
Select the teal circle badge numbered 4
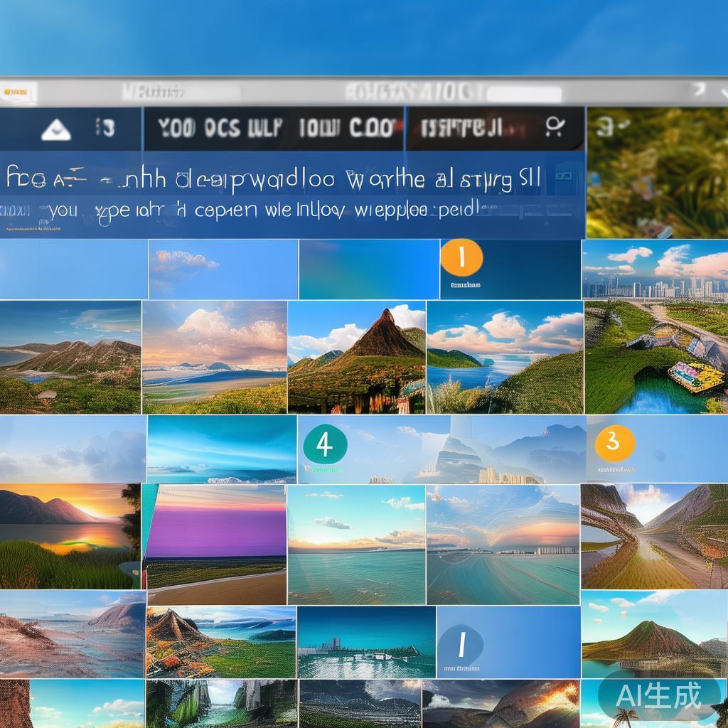click(x=325, y=444)
